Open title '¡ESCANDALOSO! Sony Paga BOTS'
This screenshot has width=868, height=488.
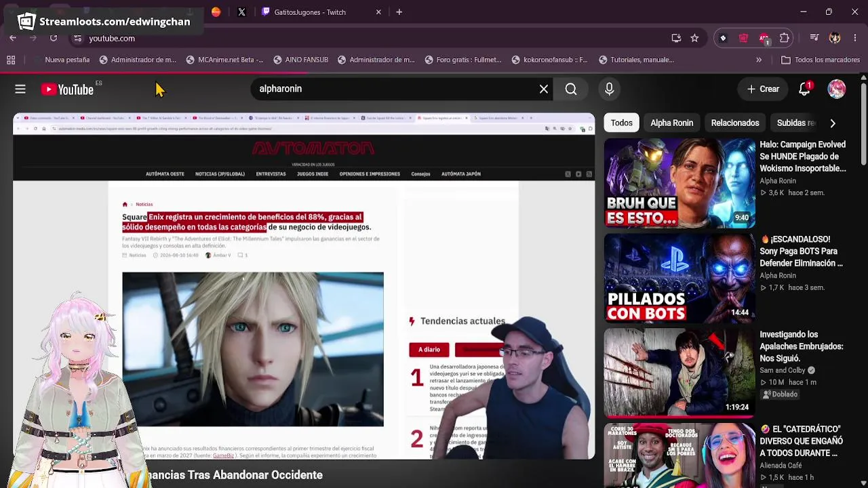click(802, 251)
